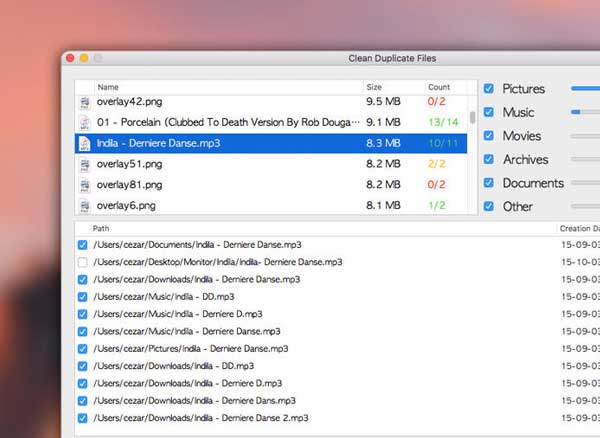Click the Archives category label
This screenshot has height=438, width=600.
525,160
